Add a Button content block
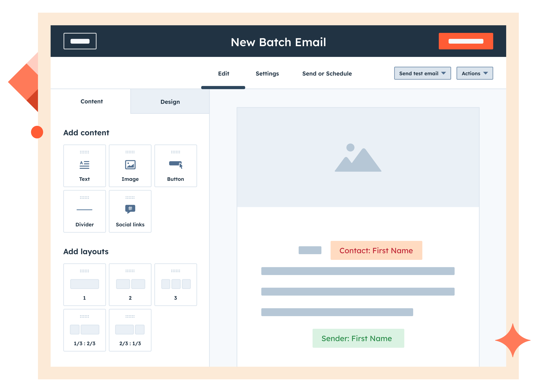 coord(175,166)
